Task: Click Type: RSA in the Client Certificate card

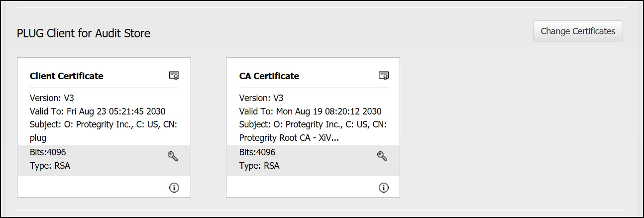Action: coord(50,166)
